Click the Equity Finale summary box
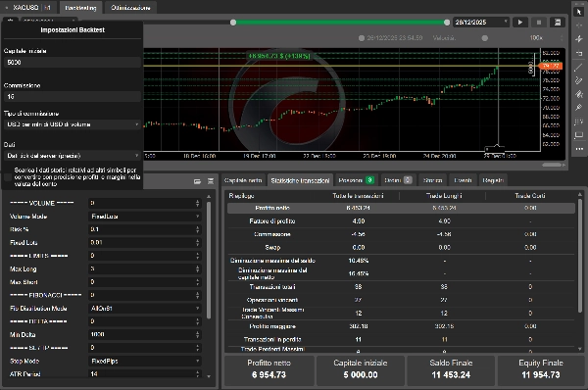Viewport: 588px width, 390px height. click(x=541, y=370)
